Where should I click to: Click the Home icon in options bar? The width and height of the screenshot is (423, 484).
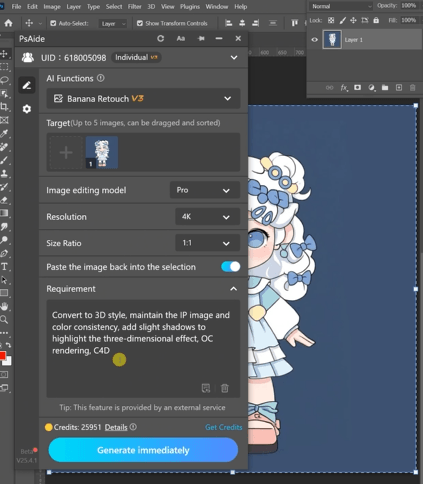(x=8, y=23)
